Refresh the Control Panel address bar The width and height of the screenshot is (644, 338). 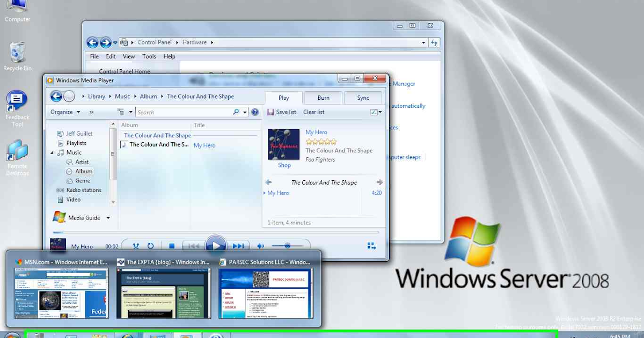click(434, 42)
